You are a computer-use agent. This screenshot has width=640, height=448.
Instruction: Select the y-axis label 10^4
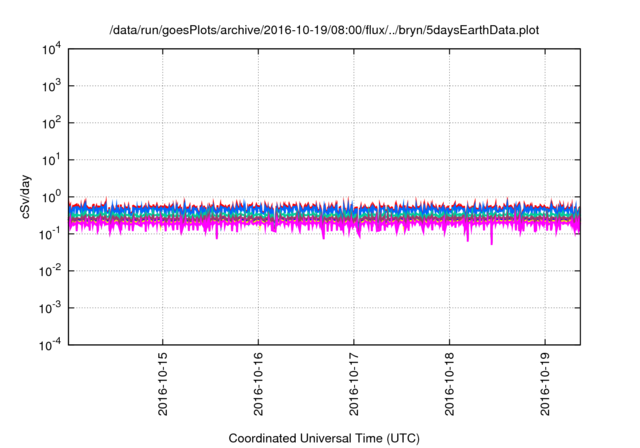[52, 49]
